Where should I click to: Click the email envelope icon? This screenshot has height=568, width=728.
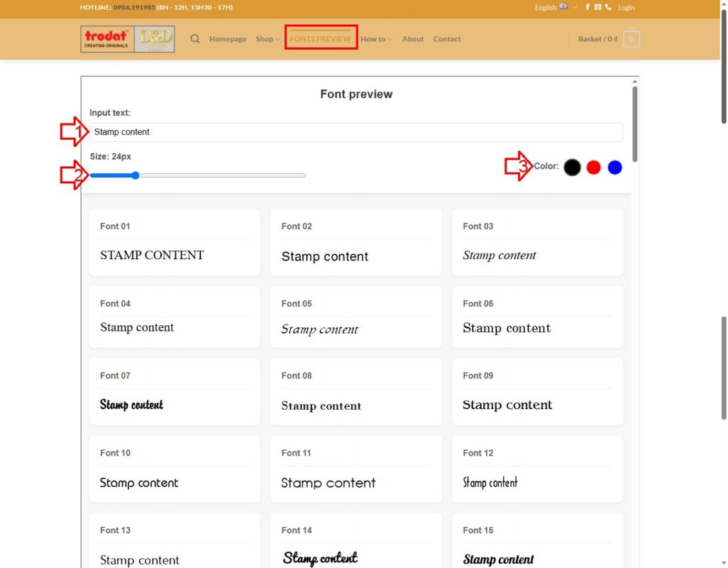[x=597, y=7]
